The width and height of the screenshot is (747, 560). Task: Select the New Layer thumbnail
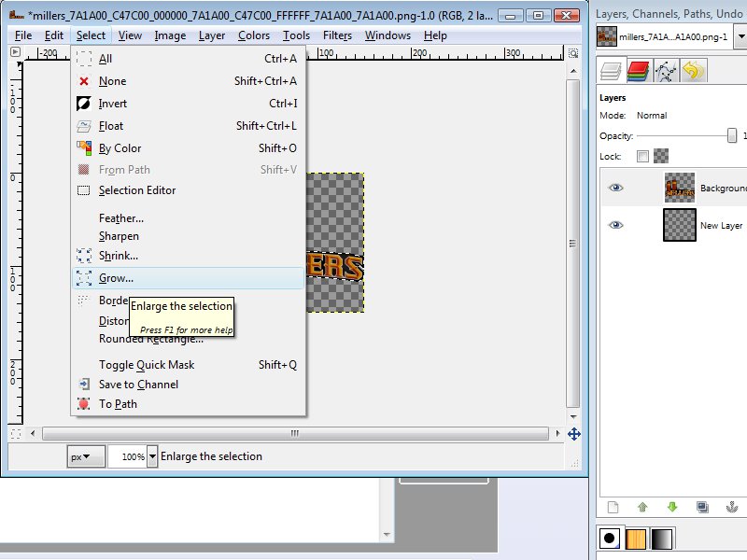[x=679, y=225]
